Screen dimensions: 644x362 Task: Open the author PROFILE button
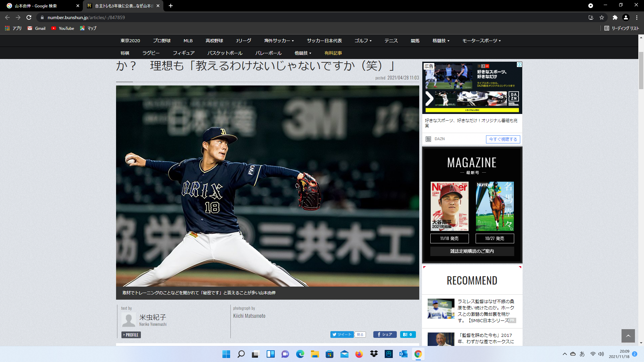[131, 335]
